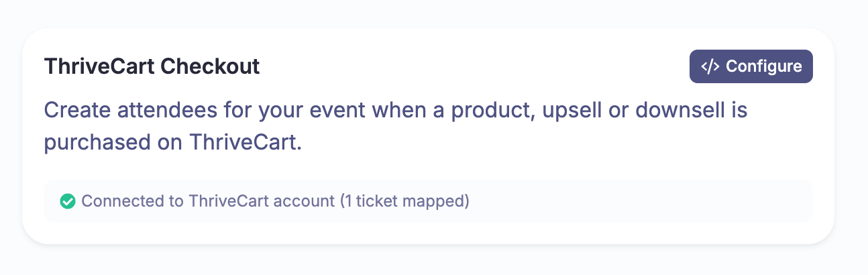Click the Configure button
868x275 pixels.
(x=751, y=66)
